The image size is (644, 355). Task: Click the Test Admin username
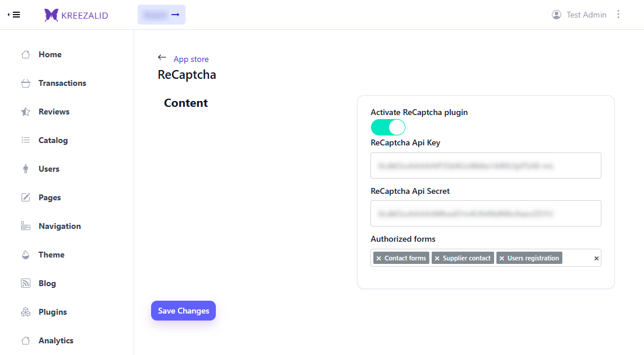586,15
